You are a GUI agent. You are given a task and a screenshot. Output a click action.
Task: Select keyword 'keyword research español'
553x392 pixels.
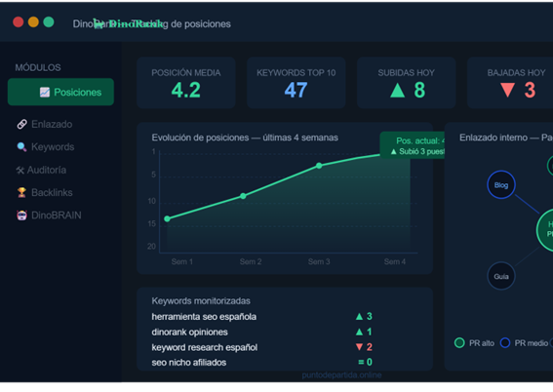pyautogui.click(x=205, y=347)
